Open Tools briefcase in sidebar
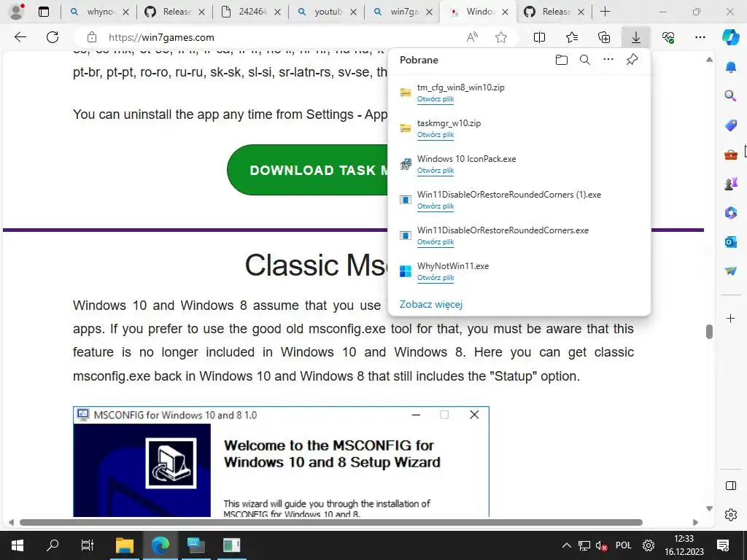This screenshot has width=747, height=560. coord(730,155)
